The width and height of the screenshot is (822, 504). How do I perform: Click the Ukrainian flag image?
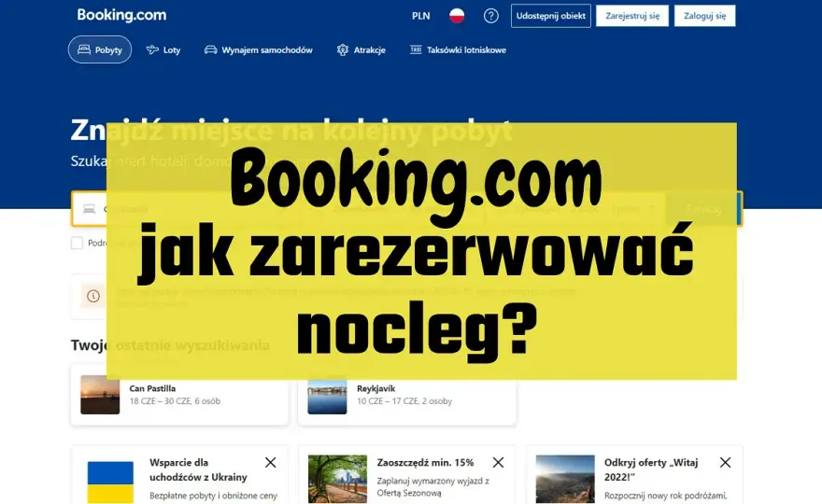pyautogui.click(x=110, y=482)
